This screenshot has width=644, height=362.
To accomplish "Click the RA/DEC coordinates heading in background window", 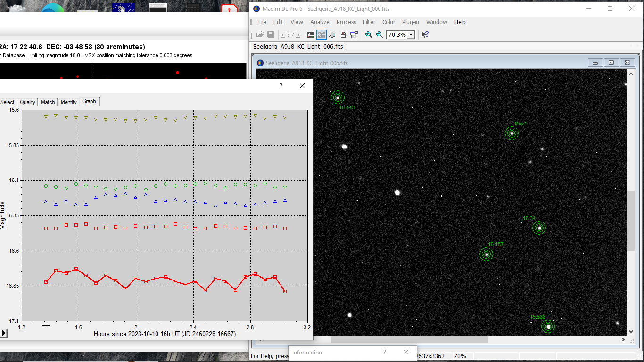I will pyautogui.click(x=73, y=47).
